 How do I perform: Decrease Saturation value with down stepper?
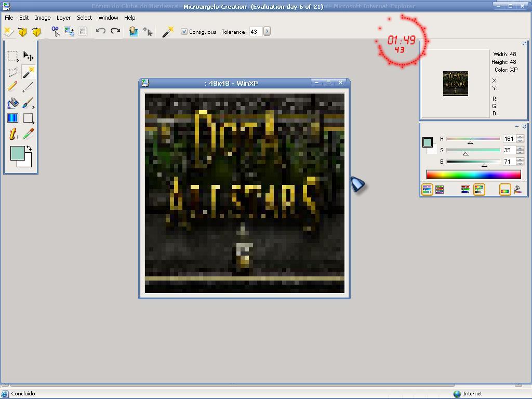[x=520, y=152]
